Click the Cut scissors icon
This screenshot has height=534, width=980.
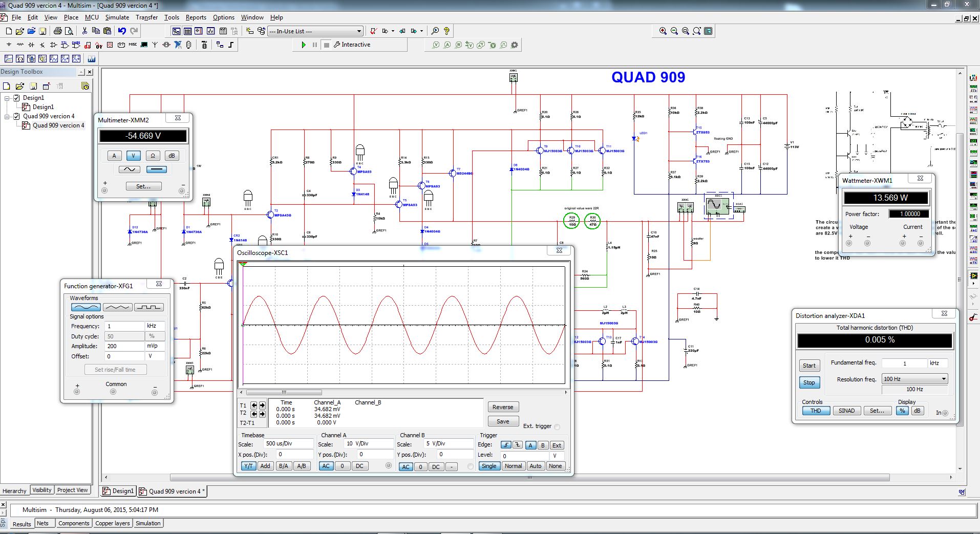(84, 31)
